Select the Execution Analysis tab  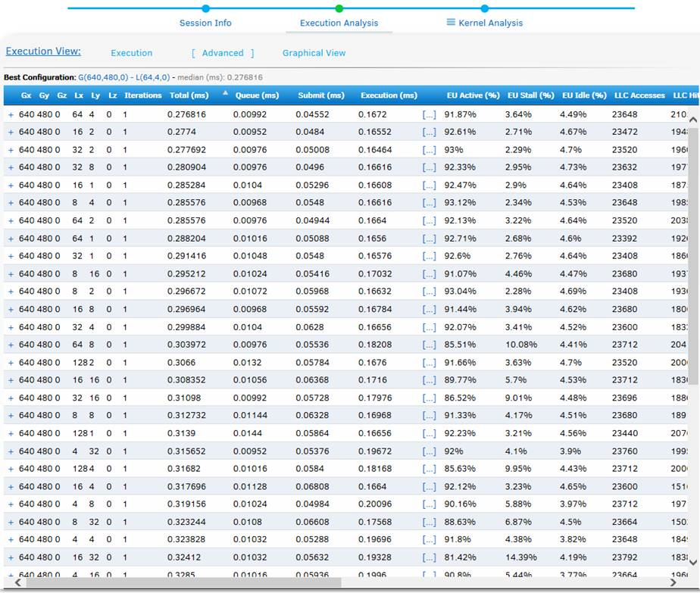(x=339, y=23)
